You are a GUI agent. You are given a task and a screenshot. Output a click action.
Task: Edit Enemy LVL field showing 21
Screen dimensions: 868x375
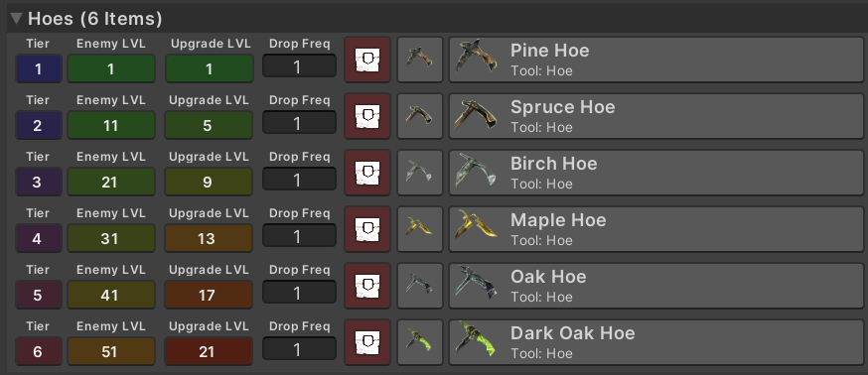[x=110, y=182]
